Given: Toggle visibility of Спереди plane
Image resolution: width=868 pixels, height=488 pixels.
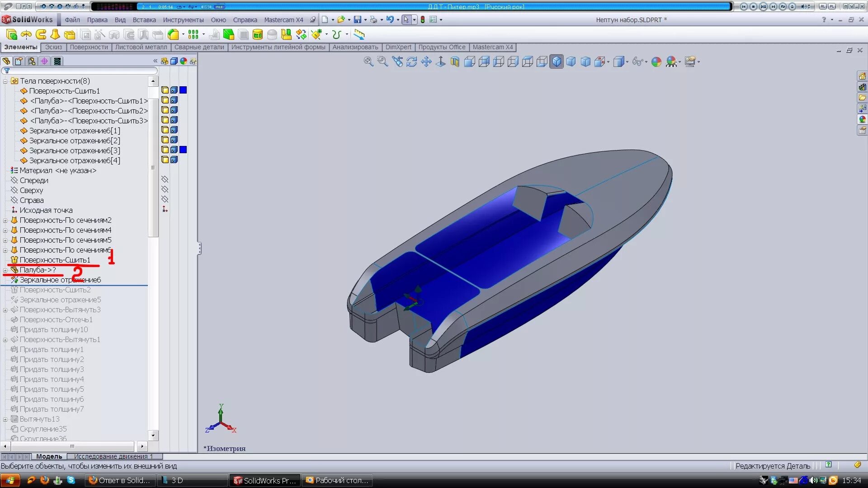Looking at the screenshot, I should 165,179.
